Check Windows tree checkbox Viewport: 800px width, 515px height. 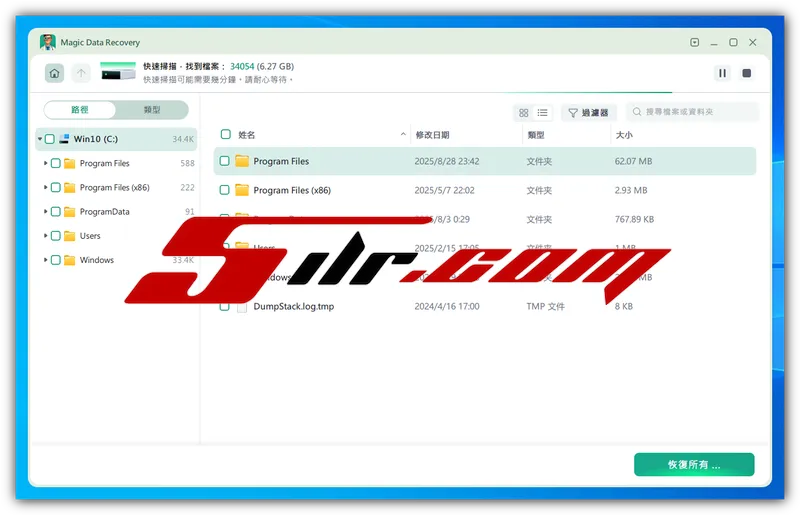56,260
